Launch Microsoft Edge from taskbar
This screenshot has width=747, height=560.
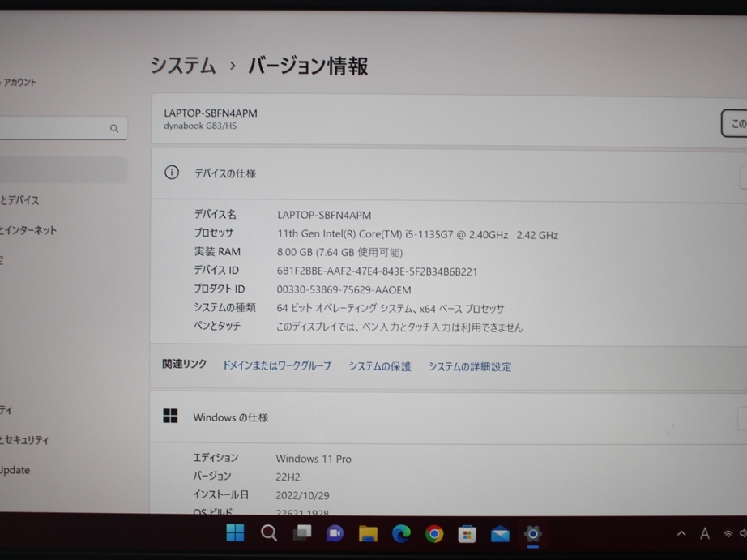coord(401,534)
